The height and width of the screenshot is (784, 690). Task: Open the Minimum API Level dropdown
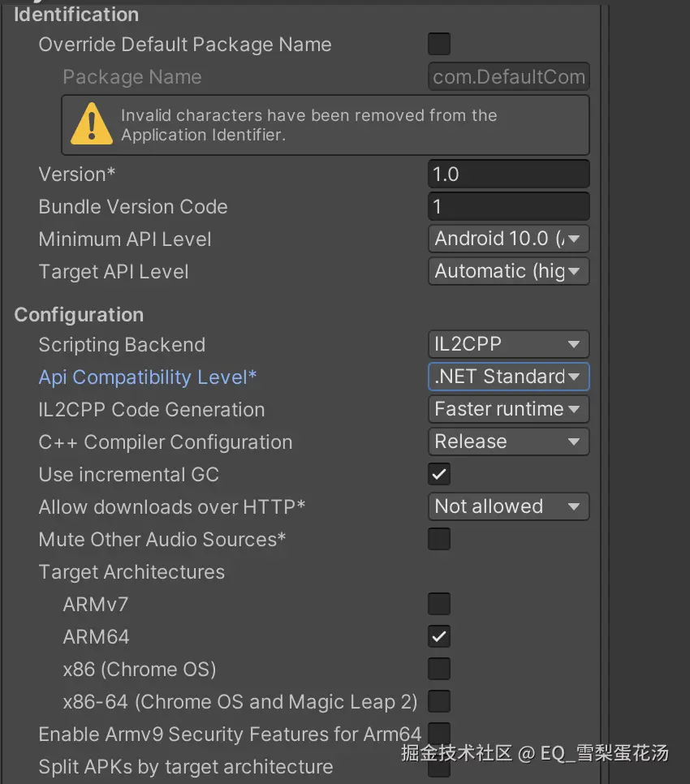(508, 239)
